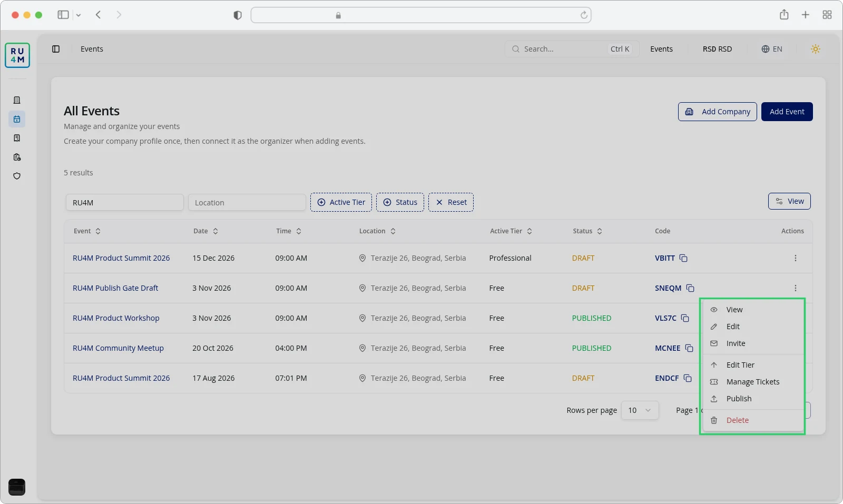Open Manage Tickets menu entry
The image size is (843, 504).
[752, 382]
